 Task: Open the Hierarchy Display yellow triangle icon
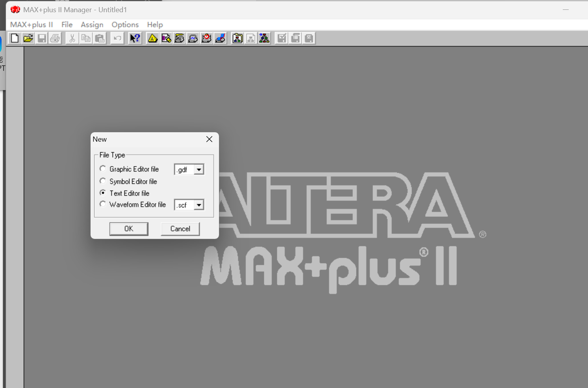152,38
